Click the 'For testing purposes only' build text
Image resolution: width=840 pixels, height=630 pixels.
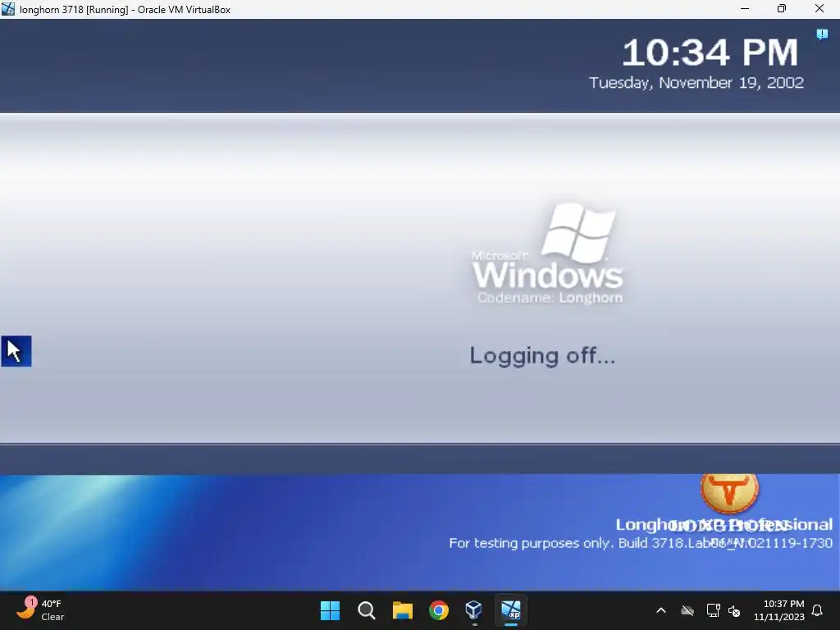641,543
